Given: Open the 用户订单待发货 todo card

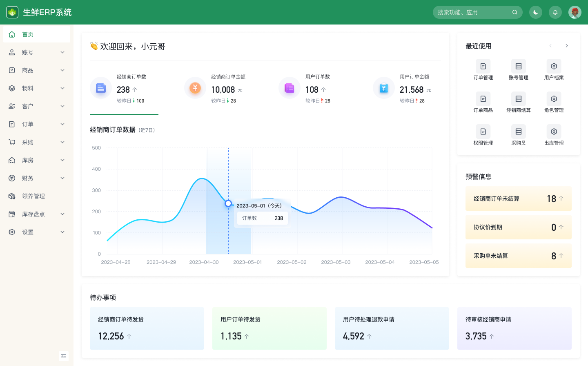Looking at the screenshot, I should [x=269, y=328].
